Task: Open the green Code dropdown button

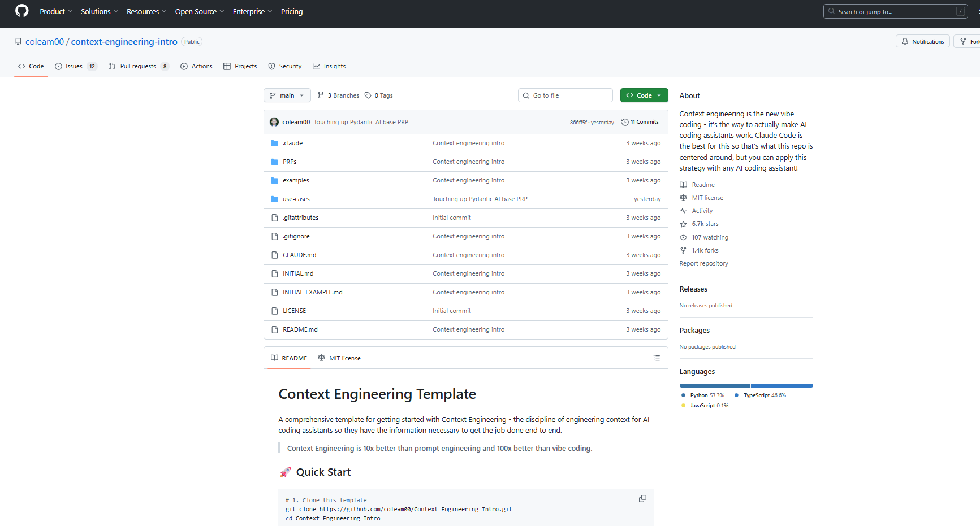Action: tap(644, 95)
